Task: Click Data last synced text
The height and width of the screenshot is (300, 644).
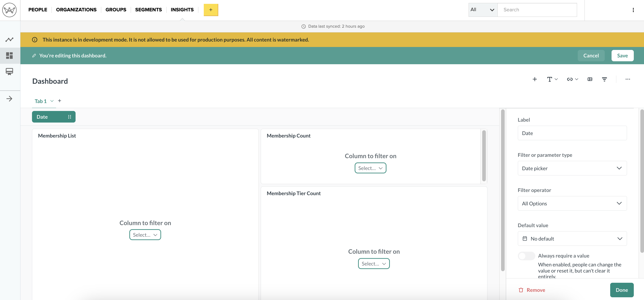Action: tap(336, 26)
